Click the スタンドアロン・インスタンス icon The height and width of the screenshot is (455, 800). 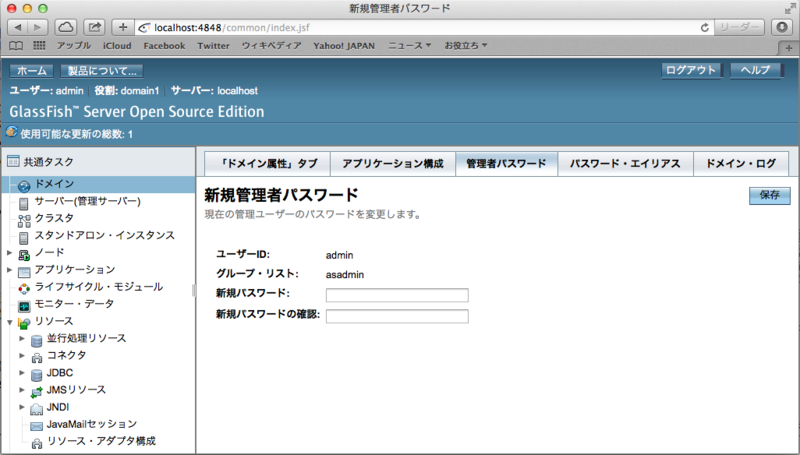(x=23, y=238)
